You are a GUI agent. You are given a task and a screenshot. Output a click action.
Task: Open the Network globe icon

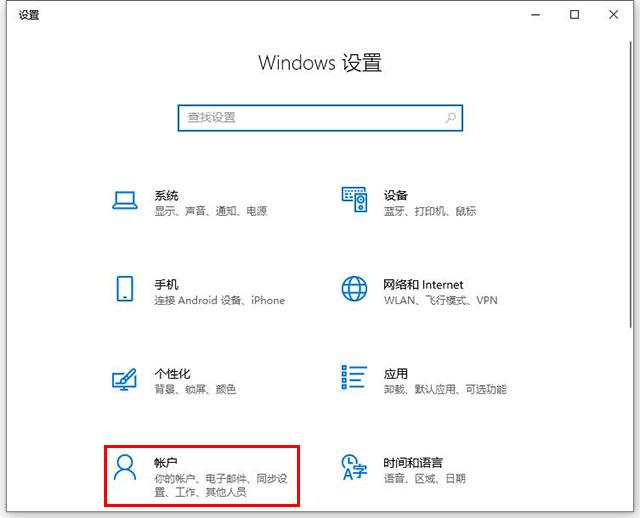(x=354, y=289)
